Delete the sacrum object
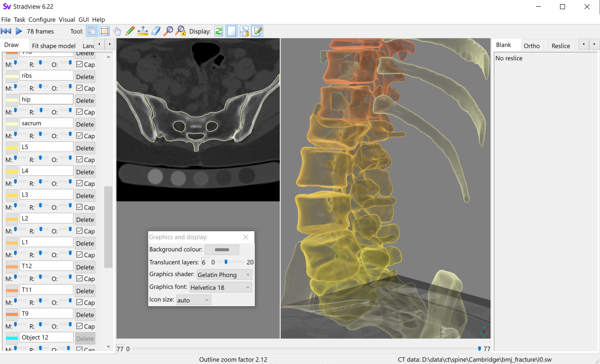 tap(85, 124)
